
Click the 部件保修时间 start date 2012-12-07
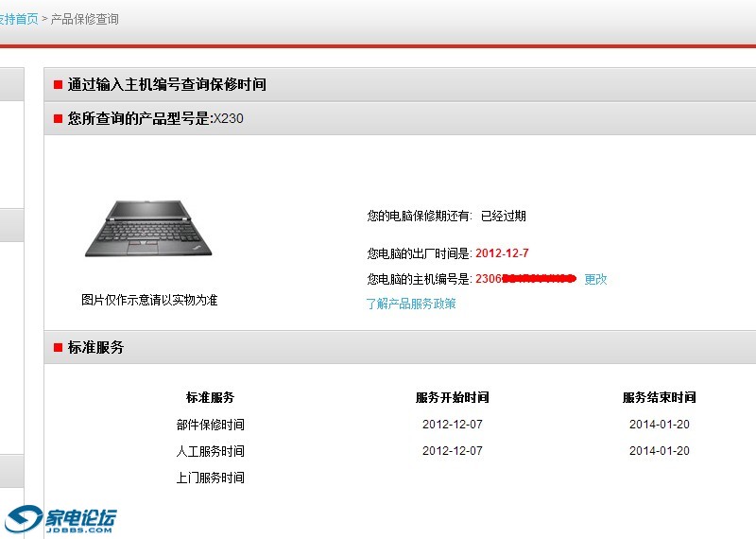pos(453,425)
